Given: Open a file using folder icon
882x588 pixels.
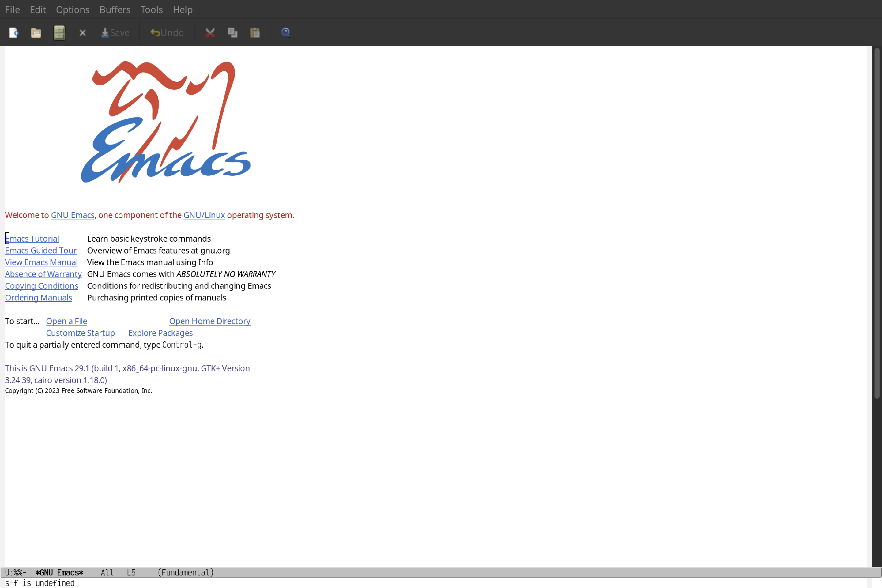Looking at the screenshot, I should point(36,32).
